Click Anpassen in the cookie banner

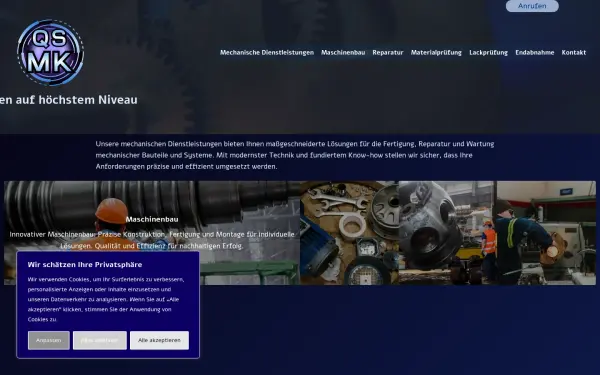(49, 340)
